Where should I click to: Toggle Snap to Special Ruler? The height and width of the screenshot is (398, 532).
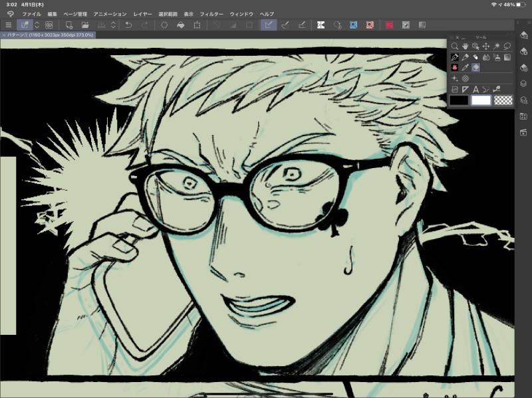coord(285,25)
